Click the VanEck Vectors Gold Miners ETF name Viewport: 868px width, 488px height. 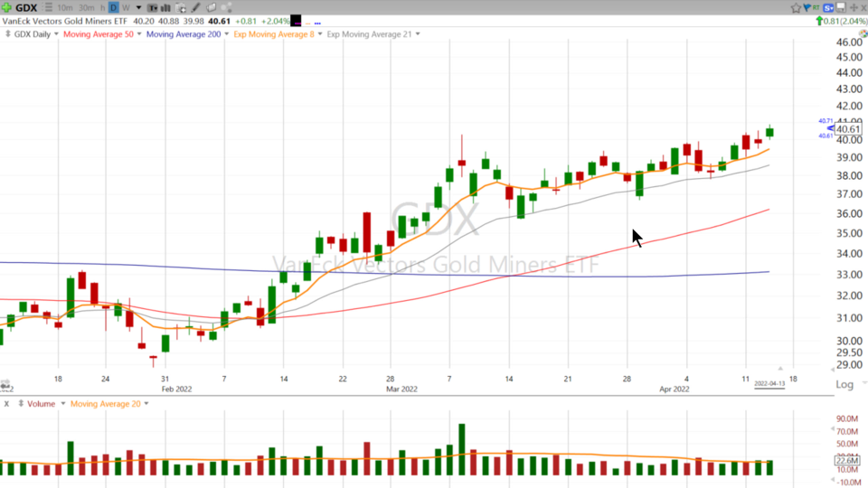[x=65, y=21]
